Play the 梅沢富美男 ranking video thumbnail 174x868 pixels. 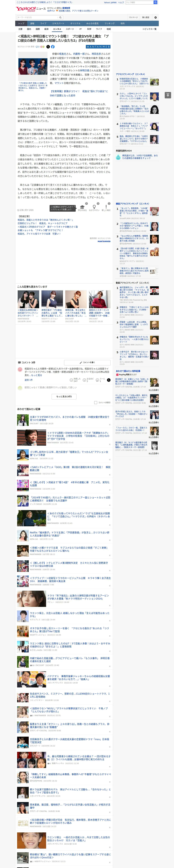[154, 291]
